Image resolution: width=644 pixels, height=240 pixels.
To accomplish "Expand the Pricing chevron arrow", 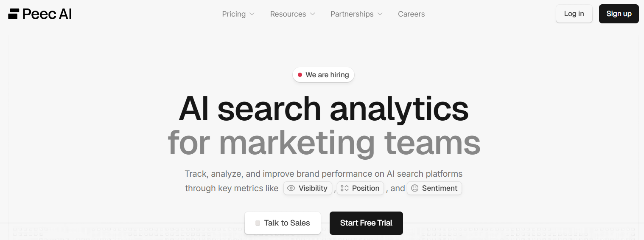I will pyautogui.click(x=252, y=14).
